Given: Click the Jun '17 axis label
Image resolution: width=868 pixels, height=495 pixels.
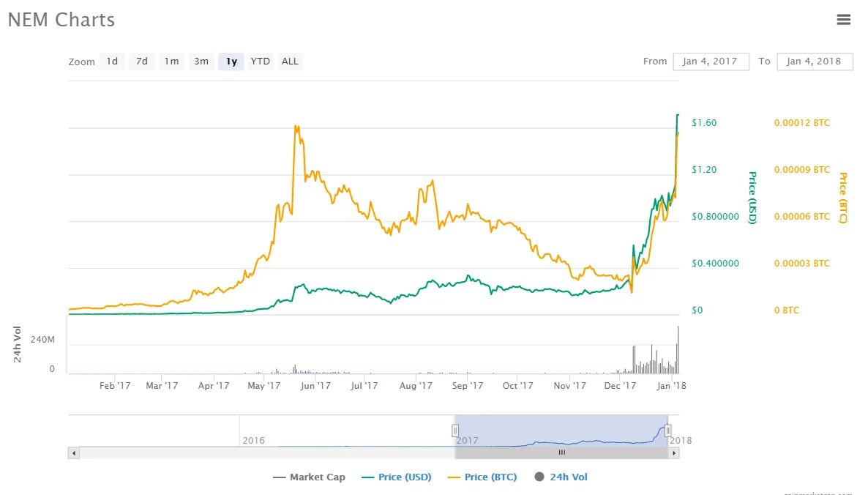Looking at the screenshot, I should pyautogui.click(x=315, y=385).
